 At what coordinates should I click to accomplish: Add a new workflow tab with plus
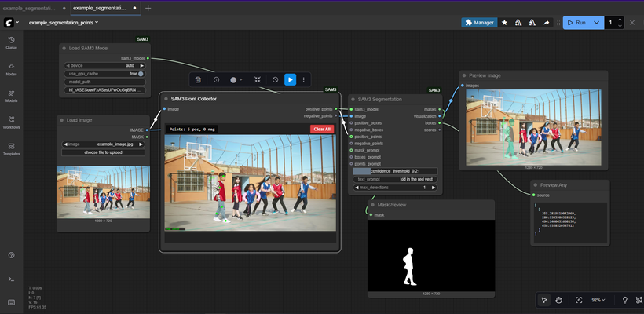click(148, 8)
